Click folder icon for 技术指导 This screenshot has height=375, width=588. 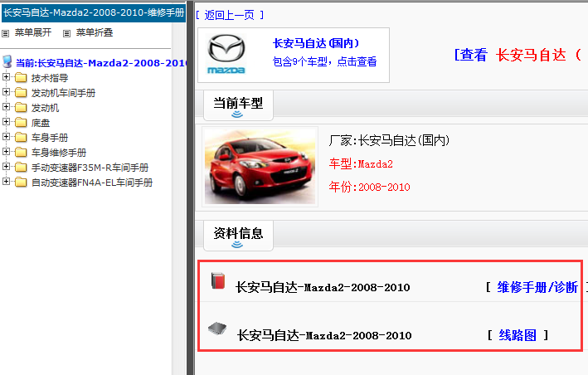[x=21, y=78]
